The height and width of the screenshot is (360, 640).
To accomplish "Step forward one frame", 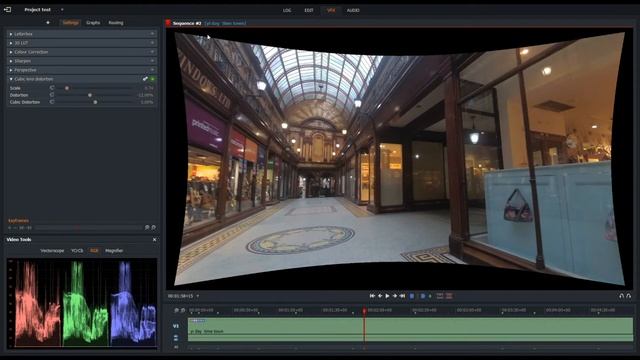I will point(395,296).
